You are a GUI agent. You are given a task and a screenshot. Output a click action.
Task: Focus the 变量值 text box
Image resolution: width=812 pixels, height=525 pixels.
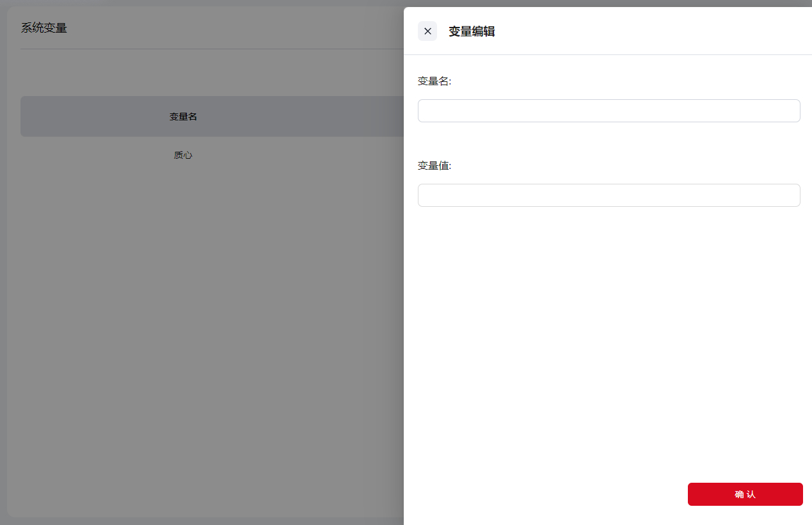click(609, 195)
